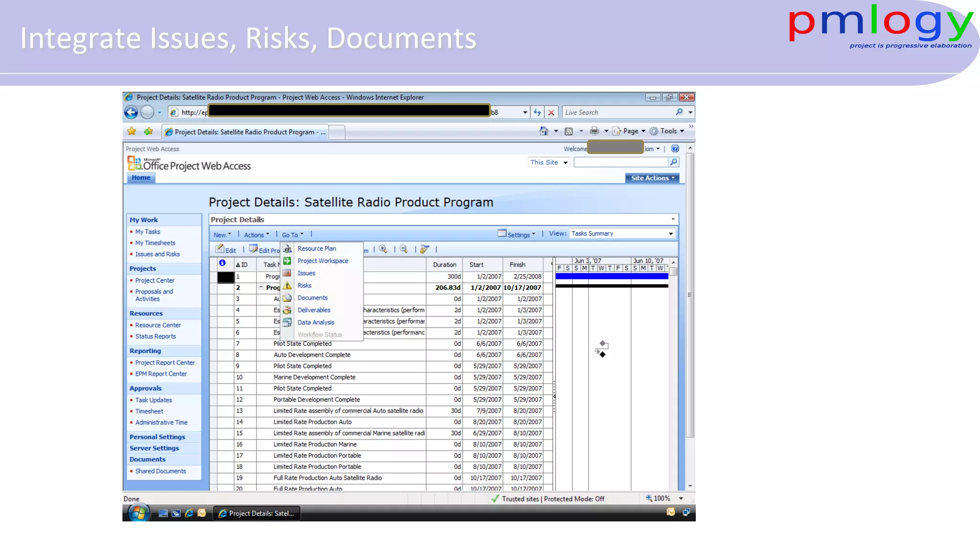Open the View Tasks Summary combo box
The height and width of the screenshot is (551, 980).
622,233
